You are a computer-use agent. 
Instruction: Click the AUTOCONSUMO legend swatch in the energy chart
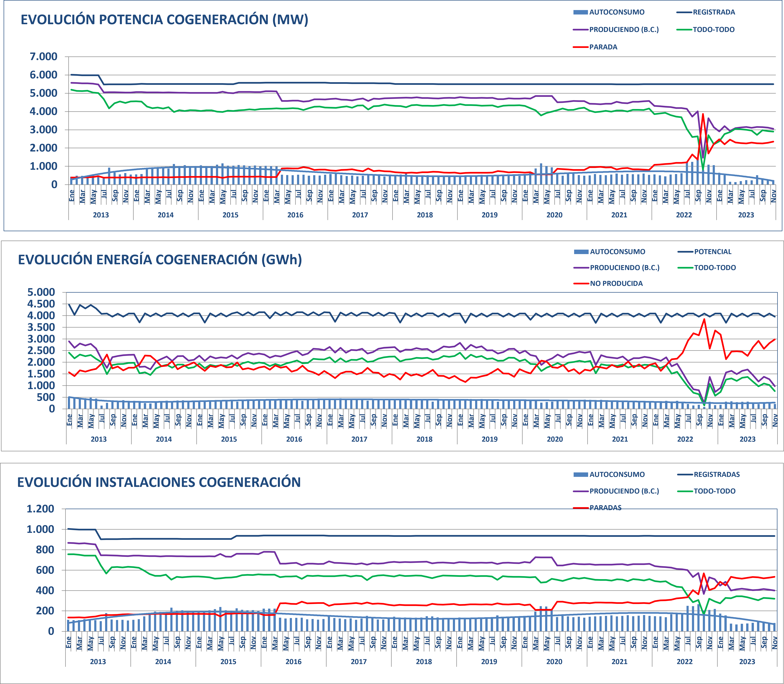tap(581, 252)
